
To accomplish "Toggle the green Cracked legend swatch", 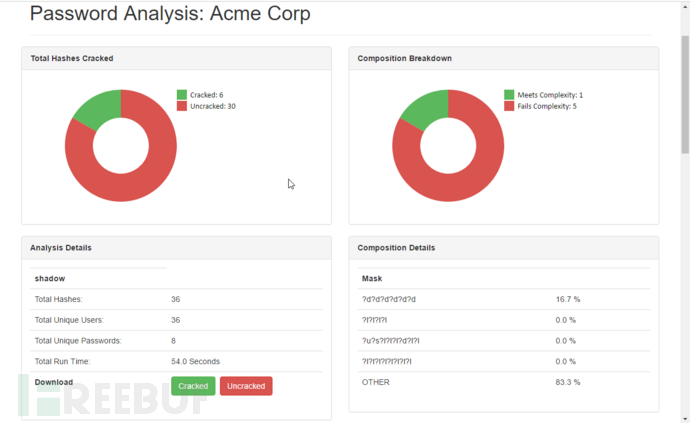I will pos(182,95).
